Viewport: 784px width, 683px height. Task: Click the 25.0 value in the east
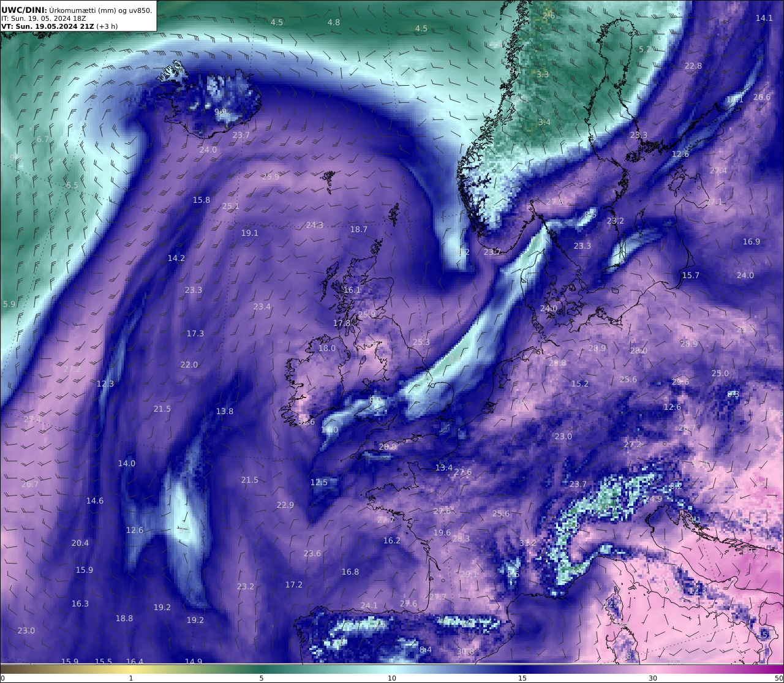click(x=720, y=374)
